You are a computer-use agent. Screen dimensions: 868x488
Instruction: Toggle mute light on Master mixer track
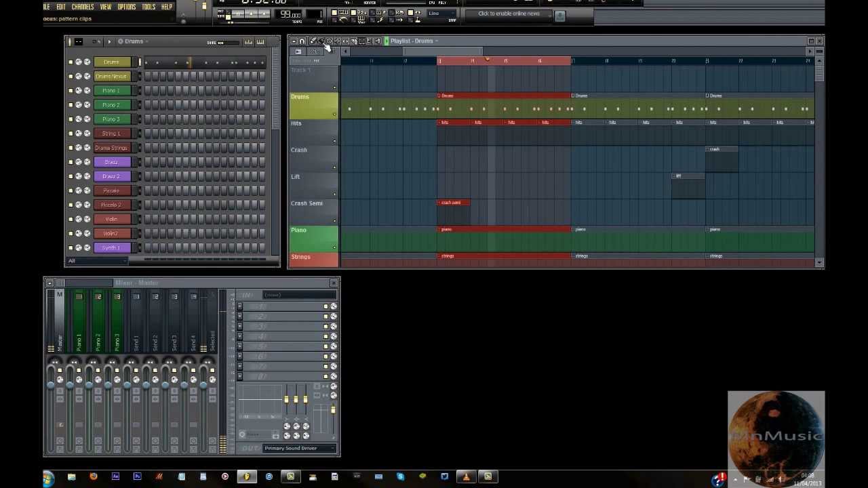(60, 369)
